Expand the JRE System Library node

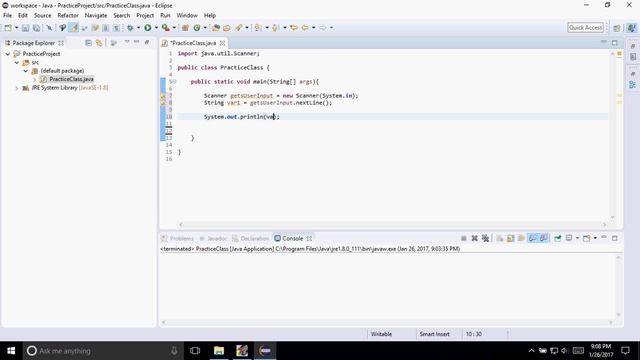(17, 88)
